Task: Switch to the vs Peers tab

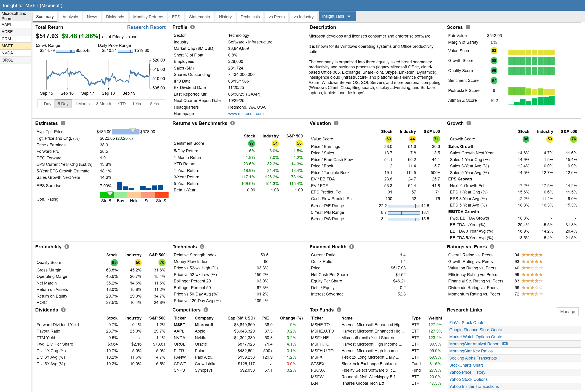Action: coord(276,17)
